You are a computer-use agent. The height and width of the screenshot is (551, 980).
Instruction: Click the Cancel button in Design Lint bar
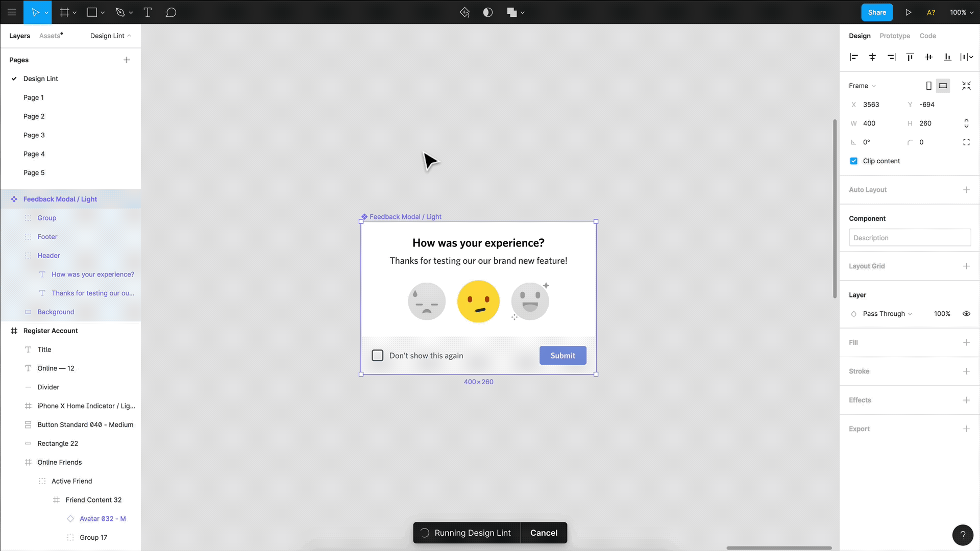pyautogui.click(x=544, y=533)
